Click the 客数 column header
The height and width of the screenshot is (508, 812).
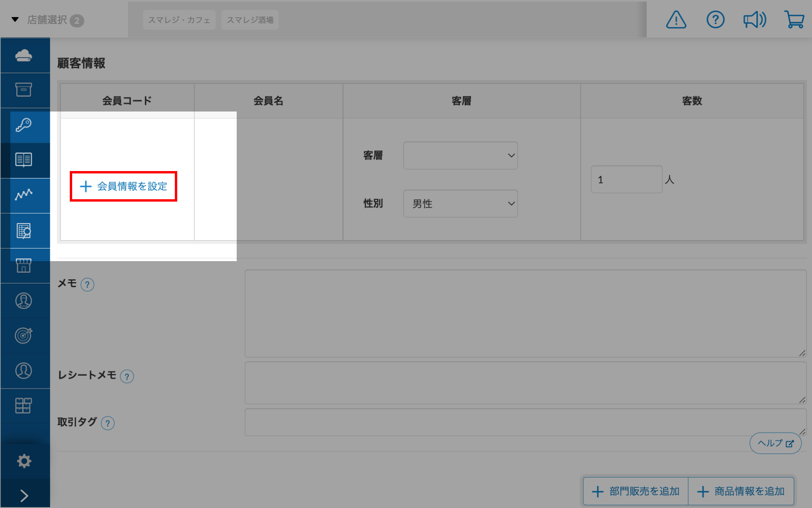(692, 101)
